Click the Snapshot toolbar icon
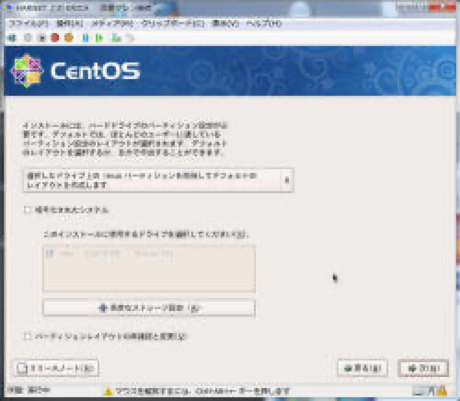This screenshot has height=401, width=460. 116,38
